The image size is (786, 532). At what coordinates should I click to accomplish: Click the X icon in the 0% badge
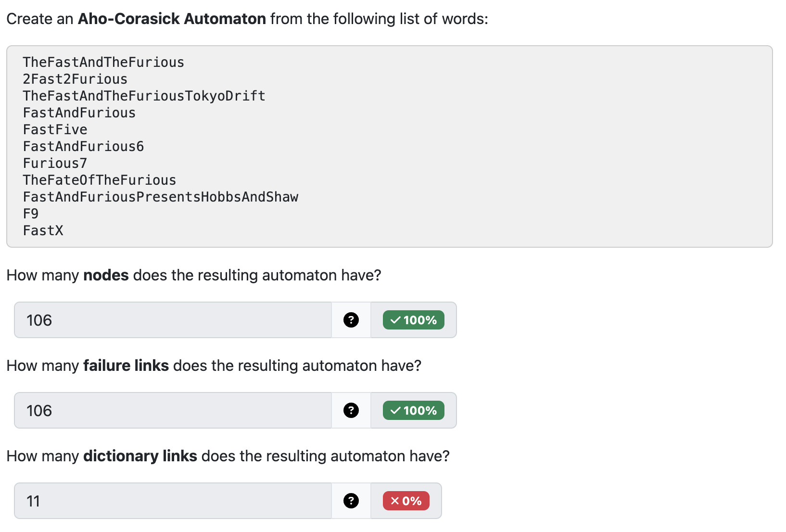click(x=393, y=501)
